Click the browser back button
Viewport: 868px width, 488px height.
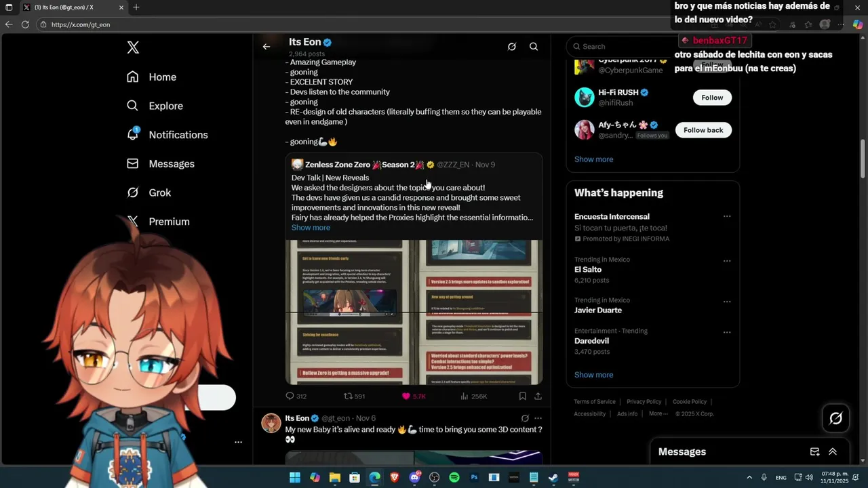(x=9, y=24)
